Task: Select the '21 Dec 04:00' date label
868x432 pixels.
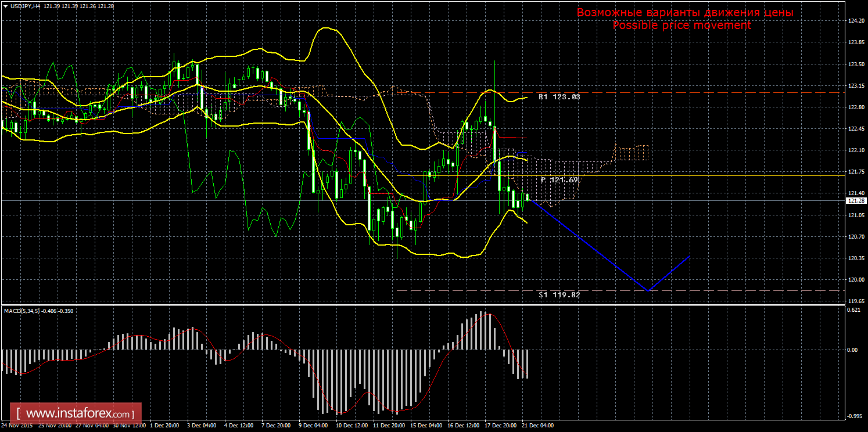Action: pyautogui.click(x=537, y=426)
